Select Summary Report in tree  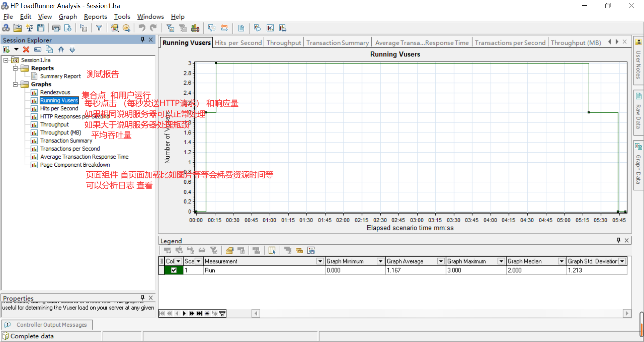point(60,76)
